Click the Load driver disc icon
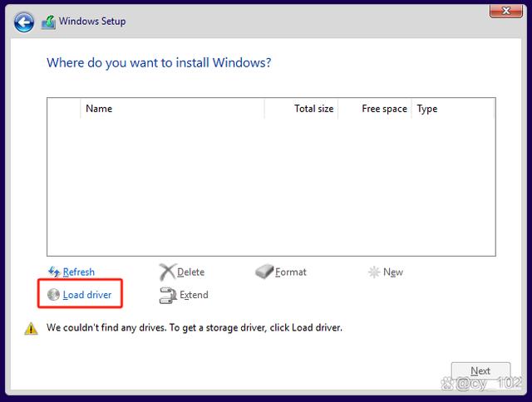The image size is (532, 402). point(53,295)
